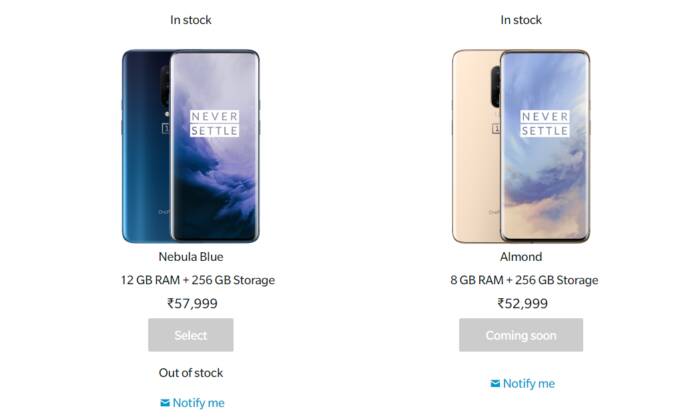Click the 12 GB RAM + 256 GB Storage text

pos(190,280)
